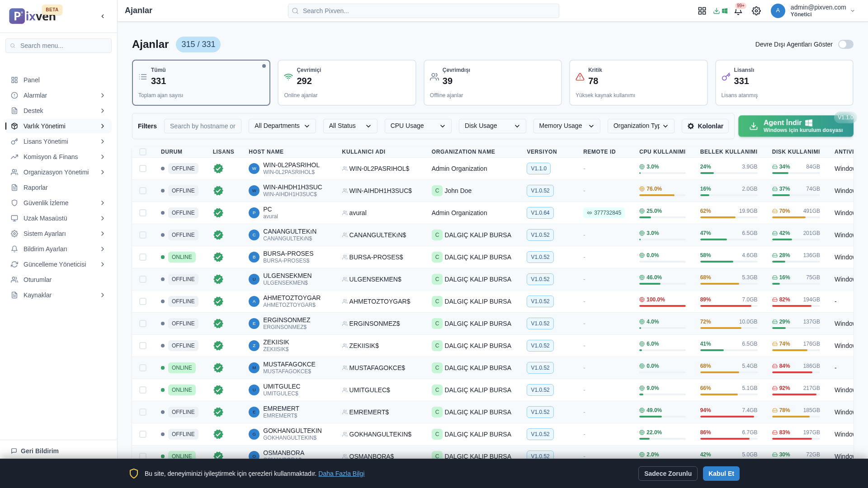868x488 pixels.
Task: Click the settings gear in header
Action: pyautogui.click(x=756, y=11)
